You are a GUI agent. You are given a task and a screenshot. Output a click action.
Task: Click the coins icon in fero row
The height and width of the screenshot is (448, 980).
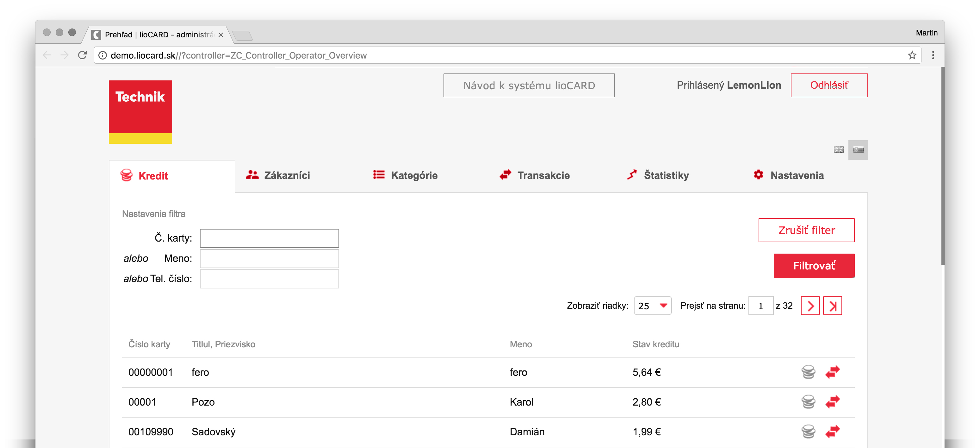click(808, 372)
